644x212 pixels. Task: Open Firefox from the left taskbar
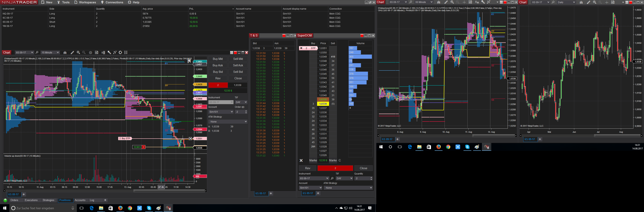(x=120, y=208)
